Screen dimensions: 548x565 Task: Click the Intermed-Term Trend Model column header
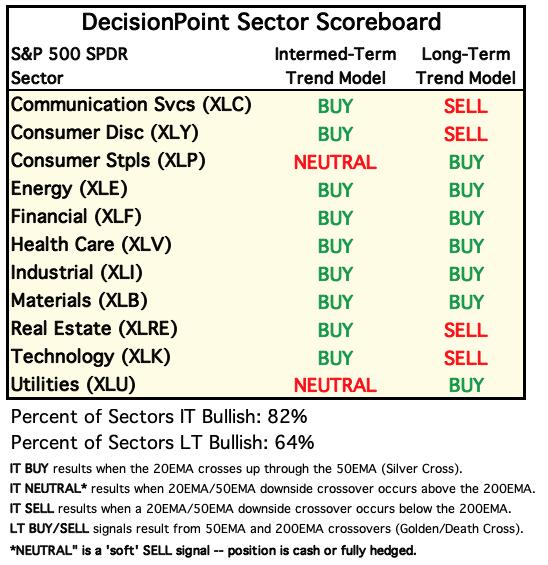[x=335, y=66]
